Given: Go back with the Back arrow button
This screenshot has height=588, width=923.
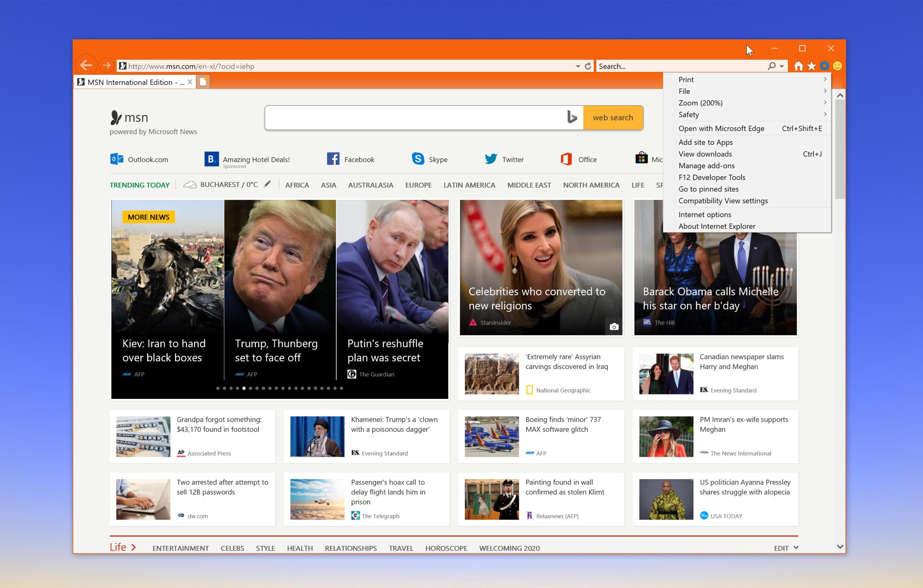Looking at the screenshot, I should [86, 66].
